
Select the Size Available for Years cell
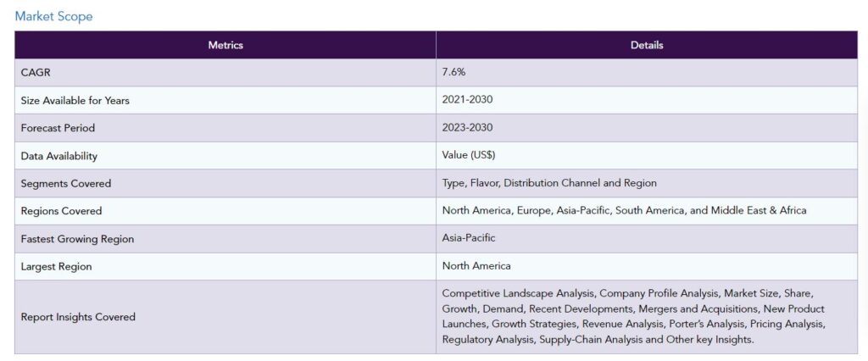[225, 100]
